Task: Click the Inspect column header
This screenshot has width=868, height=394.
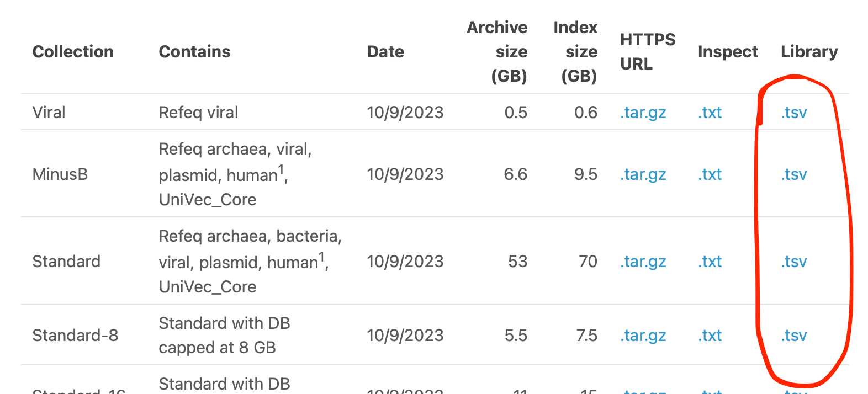Action: (x=727, y=52)
